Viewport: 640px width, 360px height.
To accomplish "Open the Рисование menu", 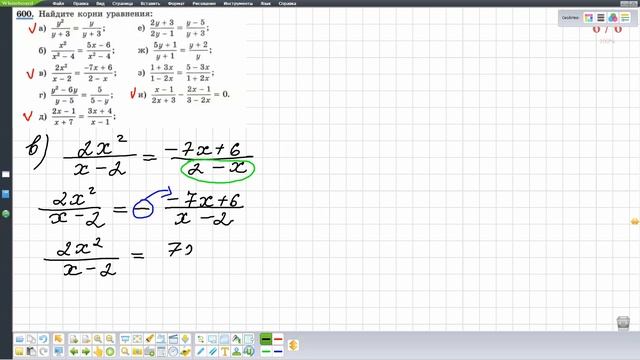I will click(204, 3).
